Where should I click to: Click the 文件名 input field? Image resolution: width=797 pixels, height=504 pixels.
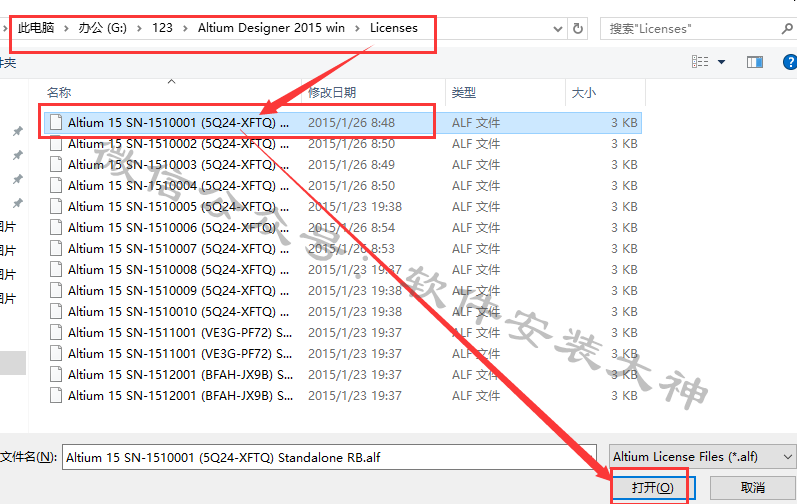[x=329, y=457]
